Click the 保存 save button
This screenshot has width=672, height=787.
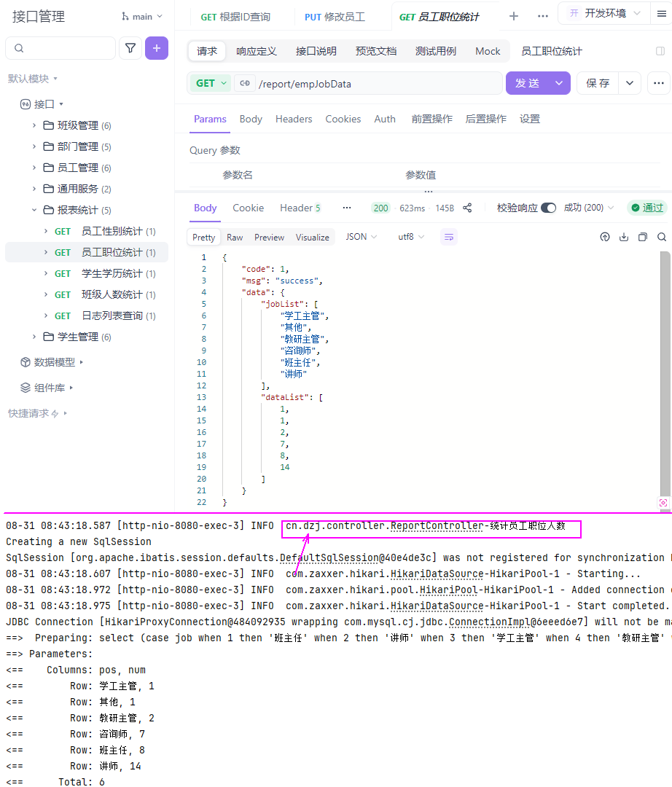click(x=598, y=83)
